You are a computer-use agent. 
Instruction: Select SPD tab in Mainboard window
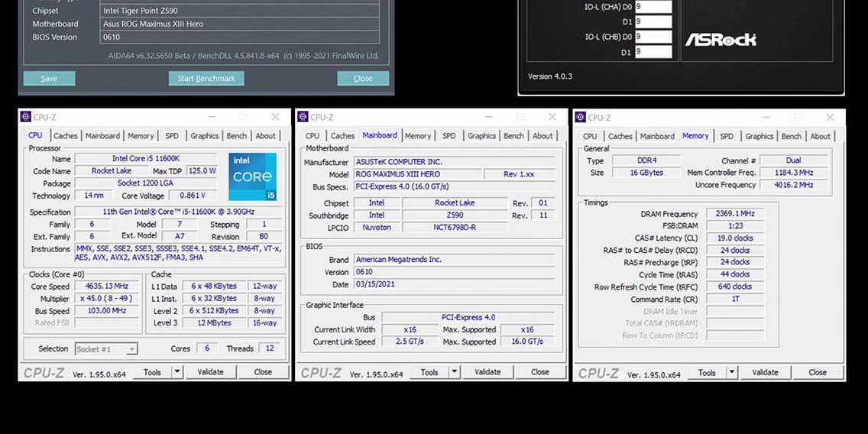tap(449, 136)
